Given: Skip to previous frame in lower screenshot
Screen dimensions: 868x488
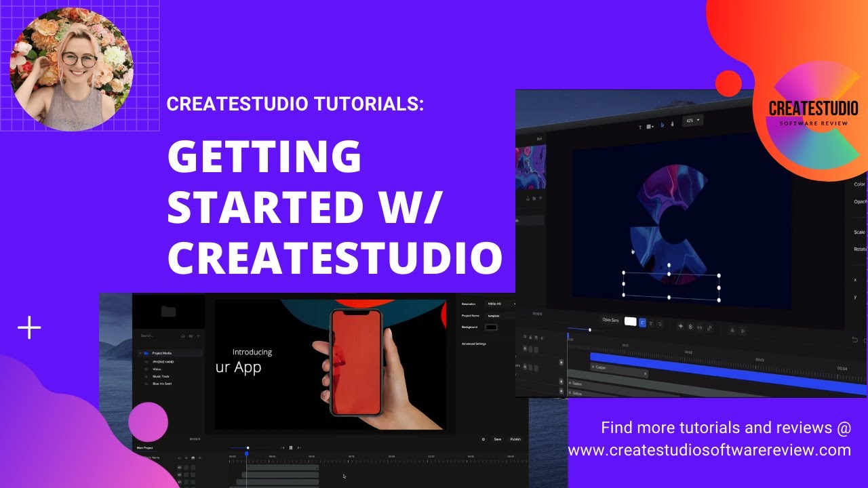Looking at the screenshot, I should [x=283, y=447].
